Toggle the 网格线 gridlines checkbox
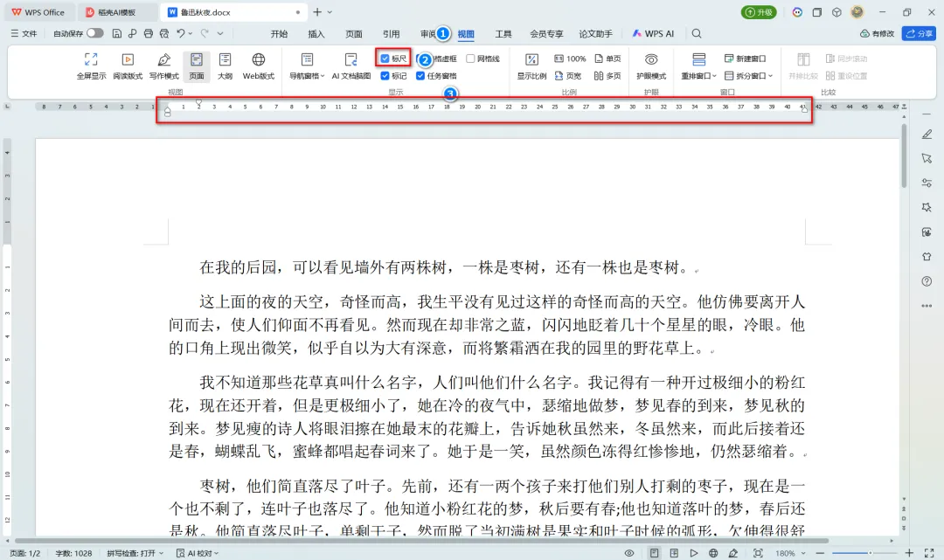944x560 pixels. 471,59
